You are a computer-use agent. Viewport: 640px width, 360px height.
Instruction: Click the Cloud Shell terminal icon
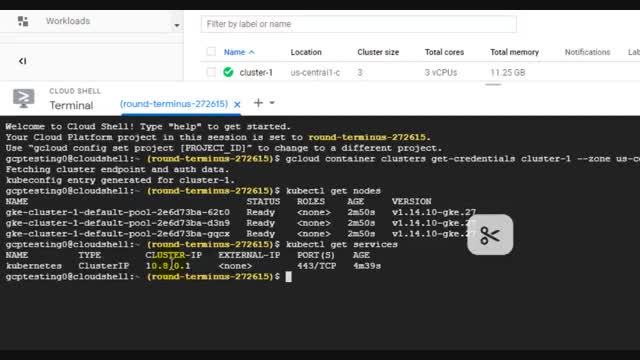24,98
